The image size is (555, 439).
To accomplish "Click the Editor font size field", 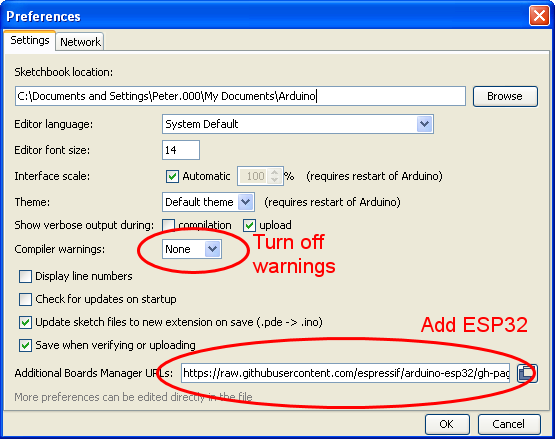I will pos(181,150).
